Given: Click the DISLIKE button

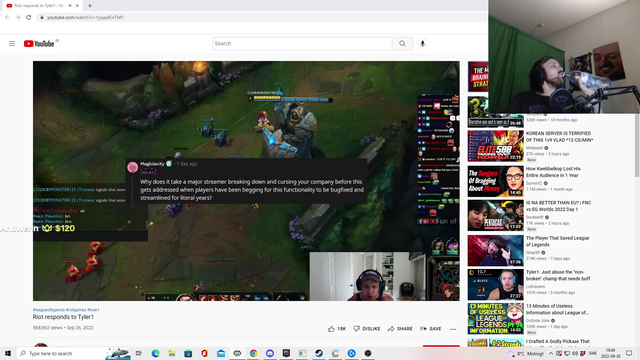Looking at the screenshot, I should [367, 329].
